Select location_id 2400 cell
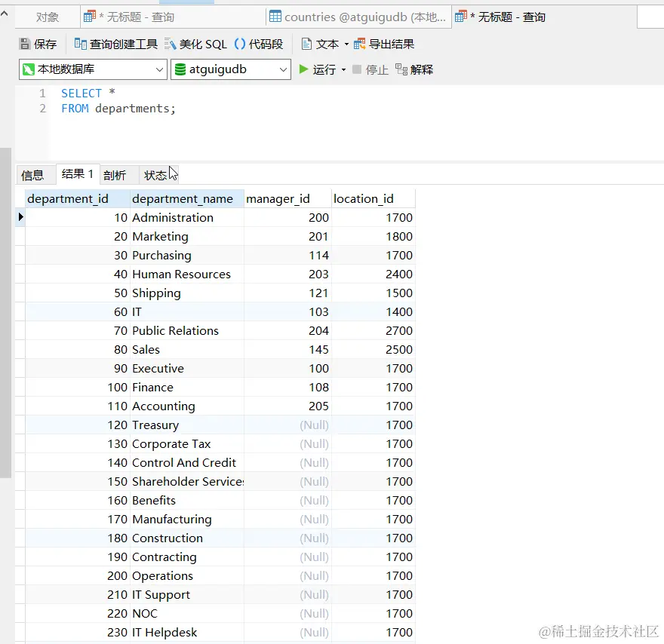664x644 pixels. (373, 274)
